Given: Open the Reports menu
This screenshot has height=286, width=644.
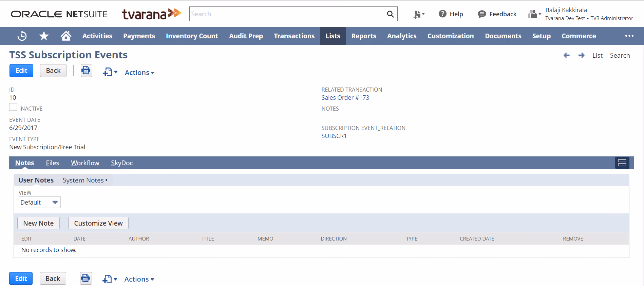Looking at the screenshot, I should click(x=364, y=36).
